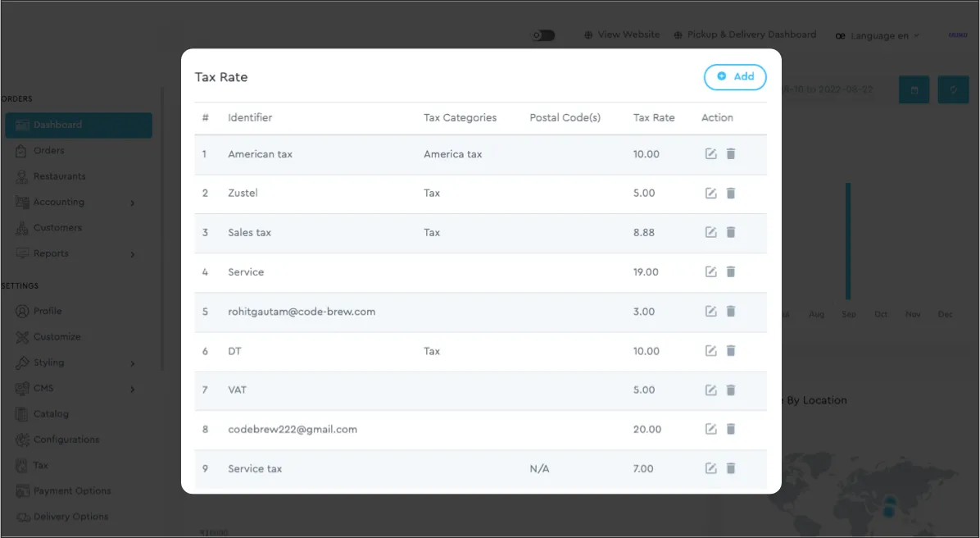
Task: Open Pickup & Delivery Dashboard link
Action: click(x=745, y=35)
